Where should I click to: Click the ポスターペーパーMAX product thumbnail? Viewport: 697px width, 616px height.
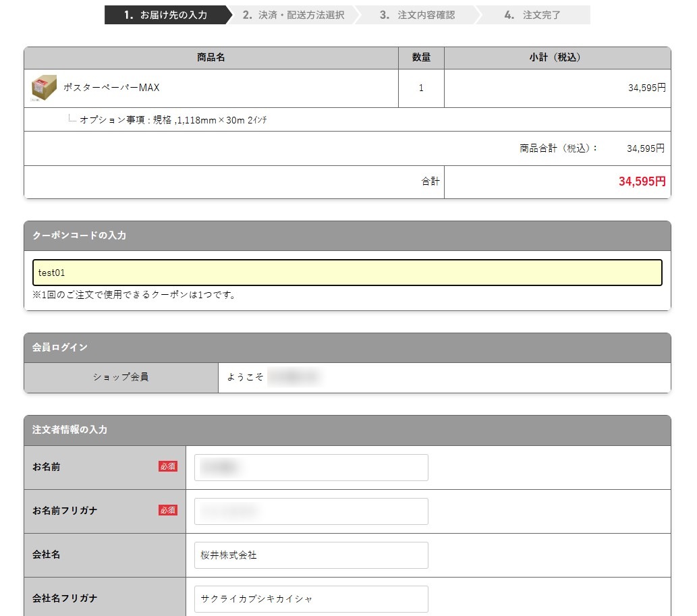(44, 88)
